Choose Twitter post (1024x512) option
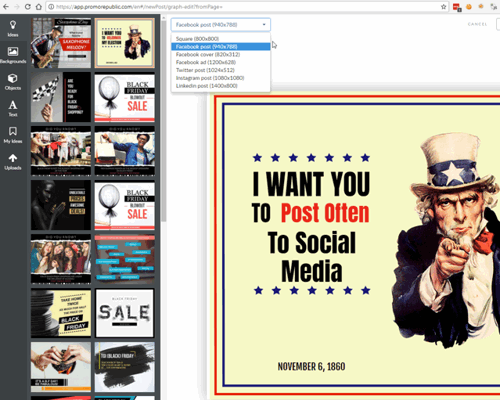The width and height of the screenshot is (500, 400). coord(221,70)
